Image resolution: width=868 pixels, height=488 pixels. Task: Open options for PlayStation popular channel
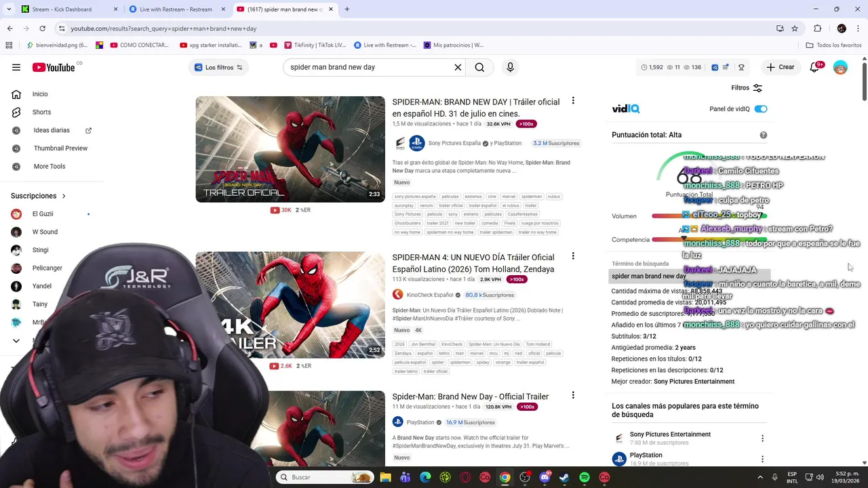762,459
